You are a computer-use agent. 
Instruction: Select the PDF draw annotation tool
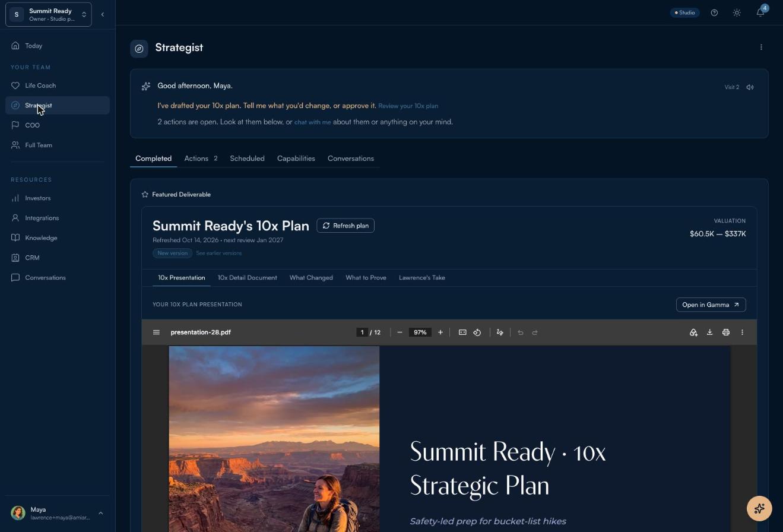point(500,332)
